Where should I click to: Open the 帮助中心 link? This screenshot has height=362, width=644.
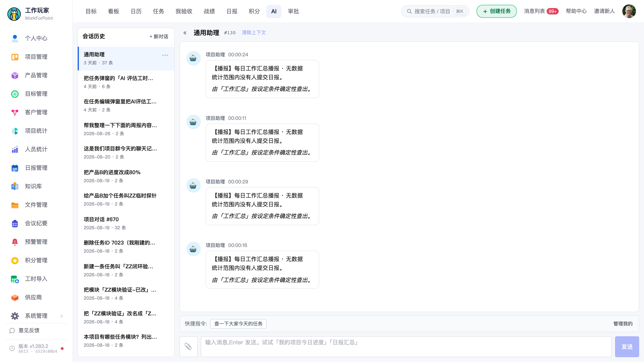click(576, 11)
